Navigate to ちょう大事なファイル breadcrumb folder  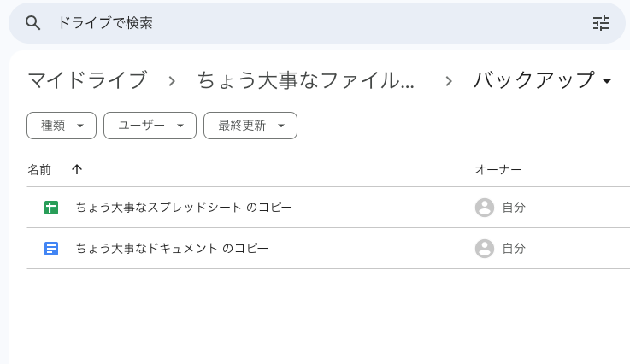[306, 81]
